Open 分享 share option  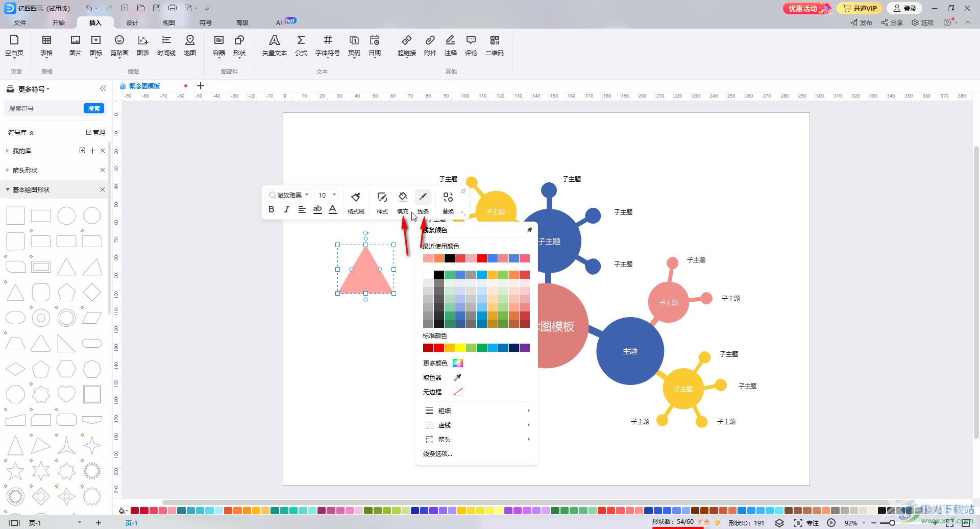pos(892,22)
